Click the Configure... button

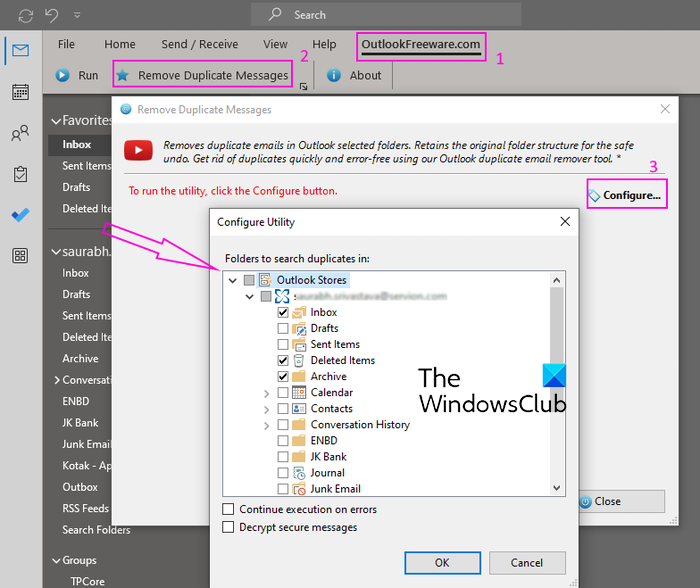tap(626, 195)
